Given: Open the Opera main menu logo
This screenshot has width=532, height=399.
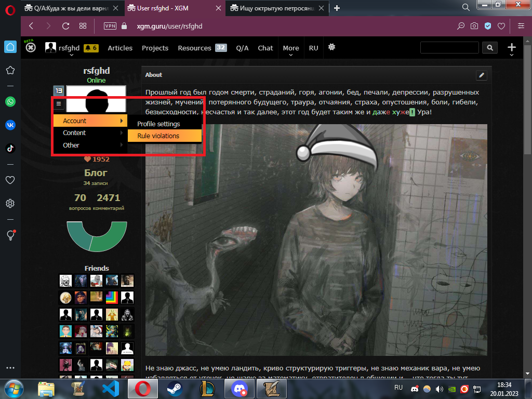Looking at the screenshot, I should point(10,10).
